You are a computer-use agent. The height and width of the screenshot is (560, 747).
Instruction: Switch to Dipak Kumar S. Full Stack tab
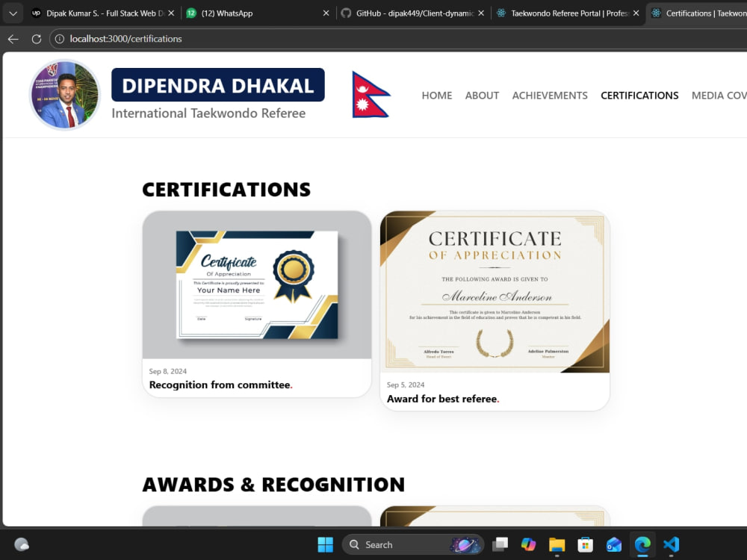(x=103, y=13)
